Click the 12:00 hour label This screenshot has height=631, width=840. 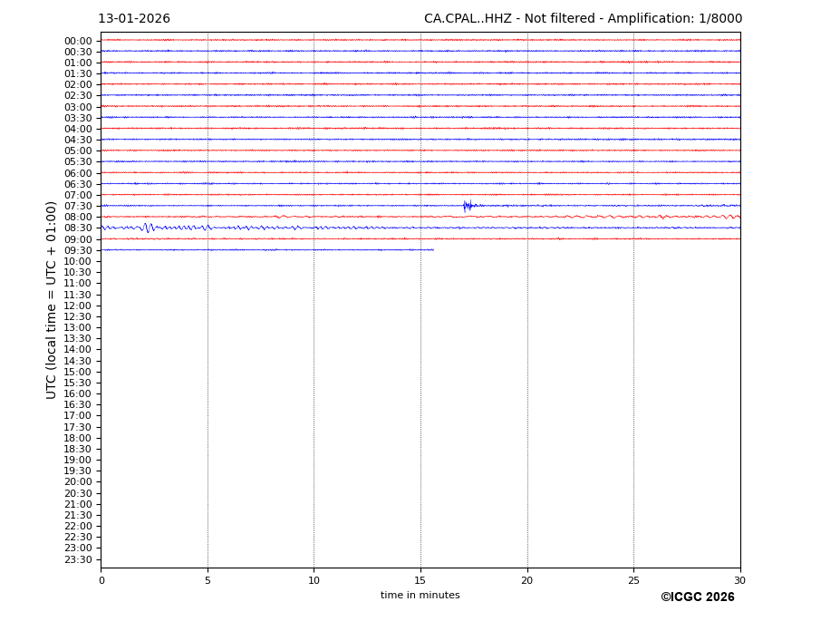pyautogui.click(x=78, y=306)
